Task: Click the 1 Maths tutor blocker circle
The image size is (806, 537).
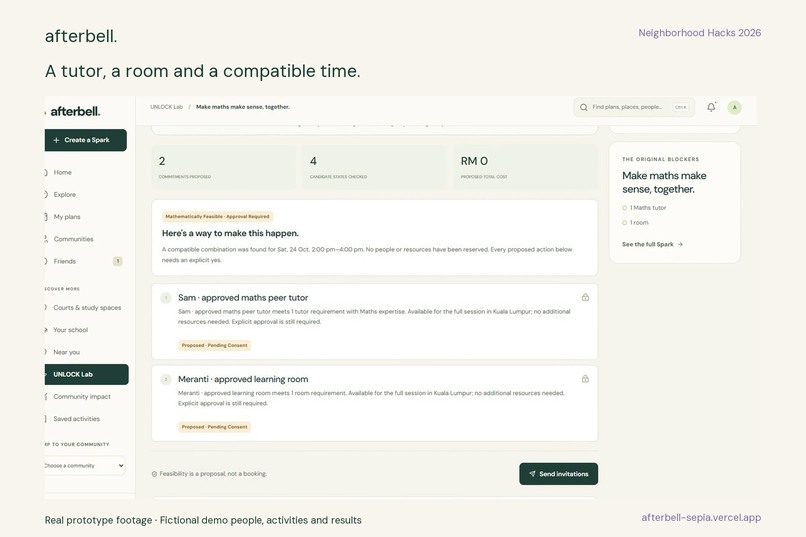Action: pos(625,208)
